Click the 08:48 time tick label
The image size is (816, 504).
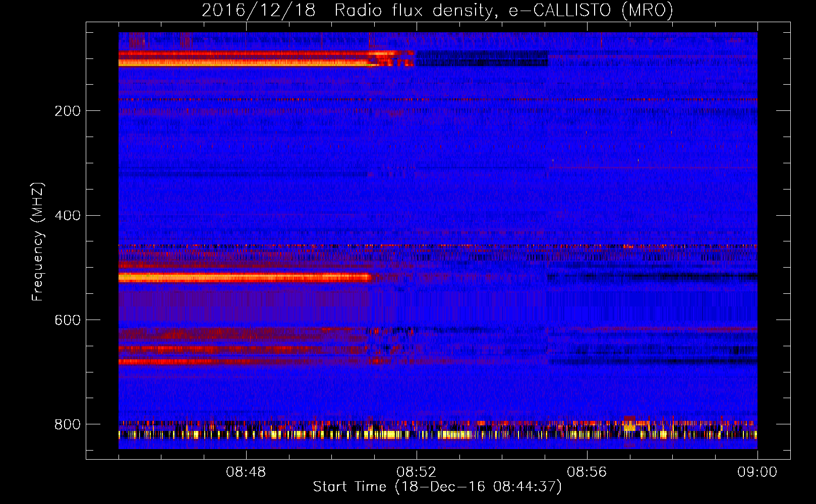(x=246, y=472)
